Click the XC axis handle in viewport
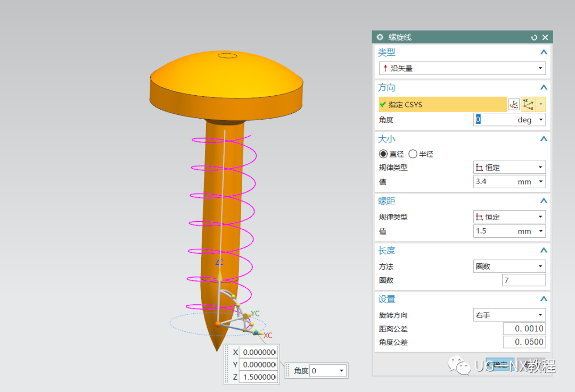The height and width of the screenshot is (392, 575). click(x=257, y=333)
